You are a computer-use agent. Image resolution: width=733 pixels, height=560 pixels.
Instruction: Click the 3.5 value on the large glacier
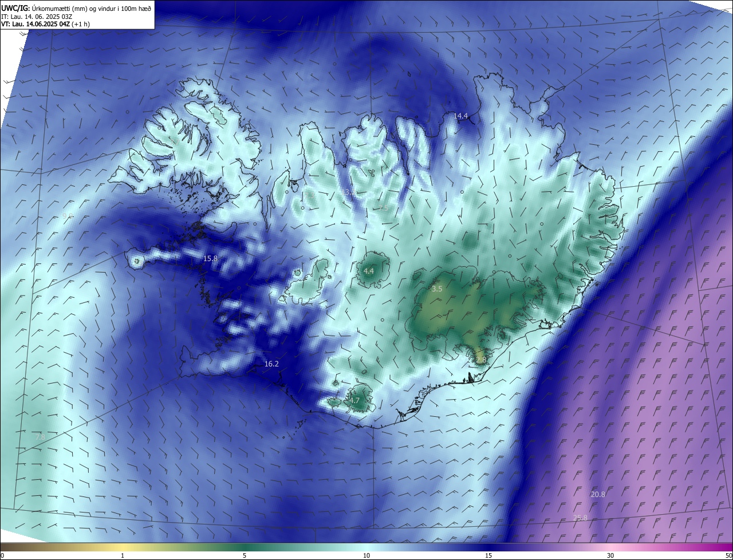pos(437,289)
